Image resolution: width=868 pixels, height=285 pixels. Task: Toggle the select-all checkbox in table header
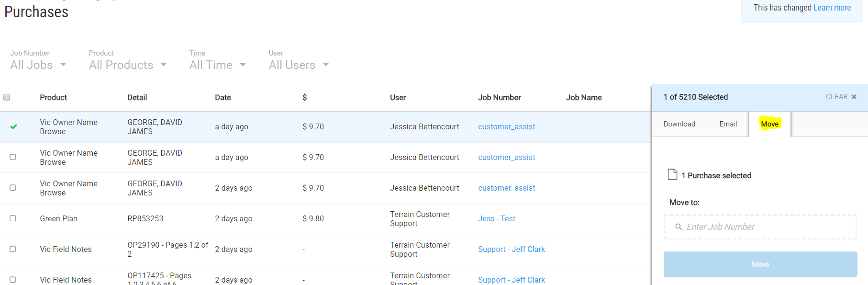pyautogui.click(x=7, y=97)
